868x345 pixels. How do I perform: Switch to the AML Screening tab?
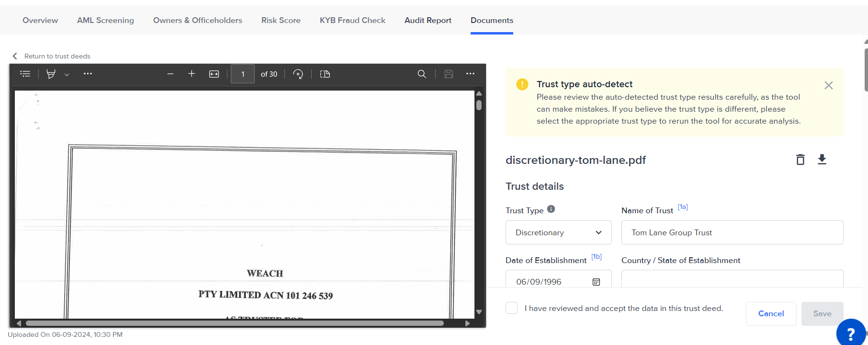coord(105,20)
